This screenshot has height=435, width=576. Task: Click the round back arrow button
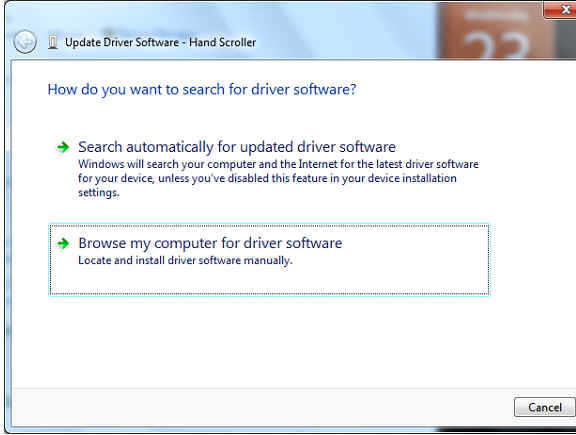click(25, 42)
